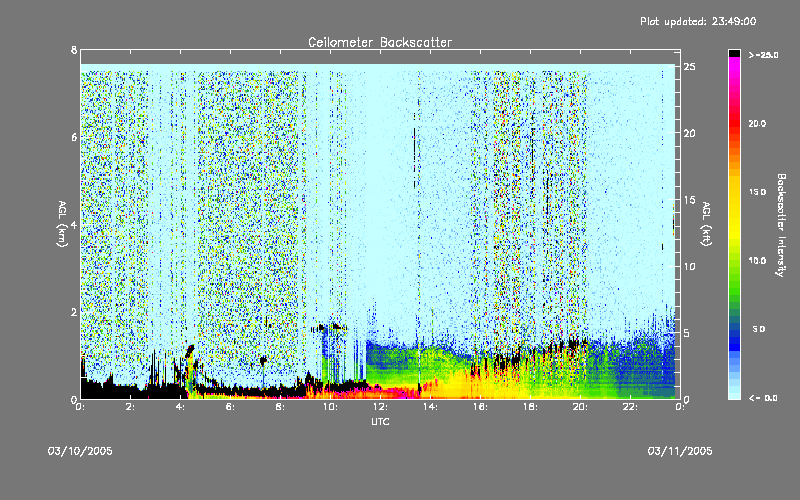Click the "14:" hour label on time axis

(430, 407)
